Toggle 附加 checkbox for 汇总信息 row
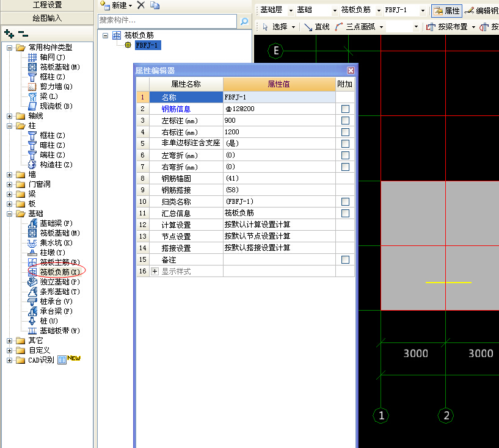 [345, 214]
